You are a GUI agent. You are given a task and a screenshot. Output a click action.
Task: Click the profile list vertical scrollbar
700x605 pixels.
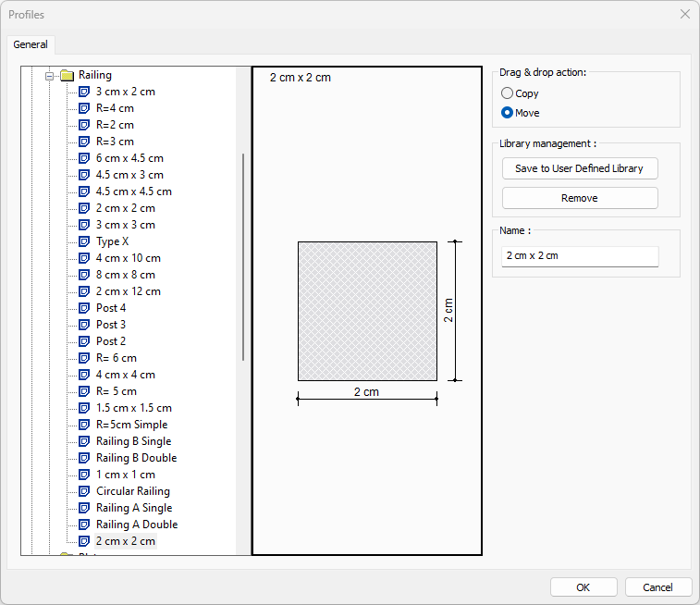tap(243, 257)
